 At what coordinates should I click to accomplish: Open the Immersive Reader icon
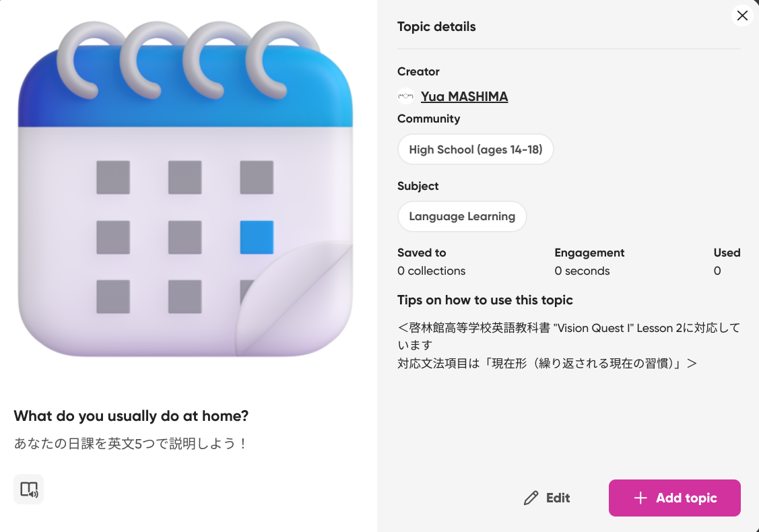click(29, 490)
